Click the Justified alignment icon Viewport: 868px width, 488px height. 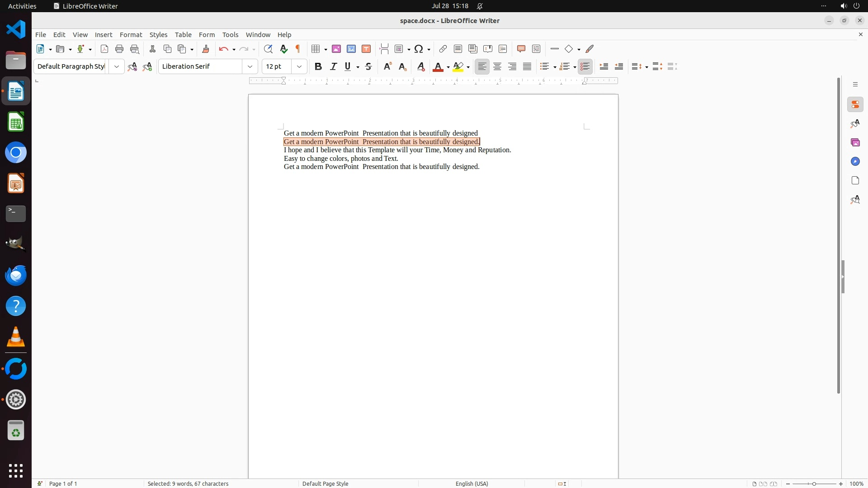click(527, 66)
